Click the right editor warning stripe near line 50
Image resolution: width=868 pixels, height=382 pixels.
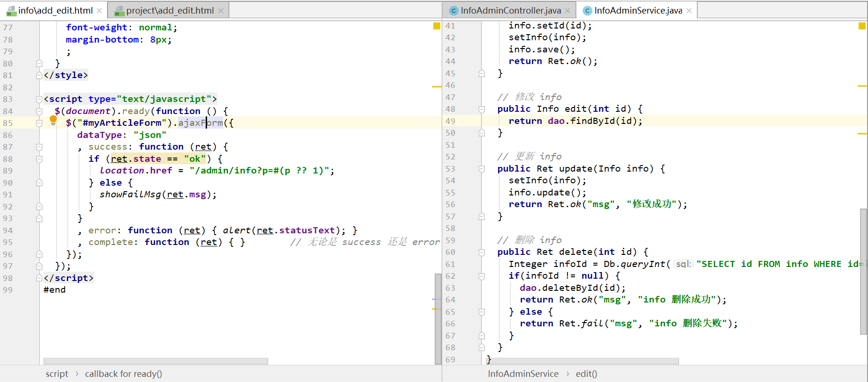click(862, 134)
